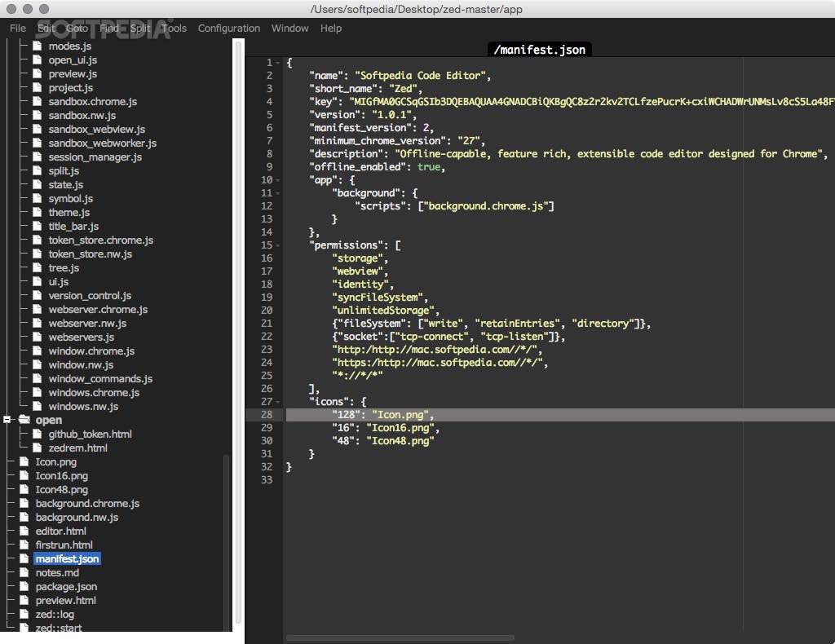Open preview.html file
The image size is (835, 644).
(x=65, y=600)
